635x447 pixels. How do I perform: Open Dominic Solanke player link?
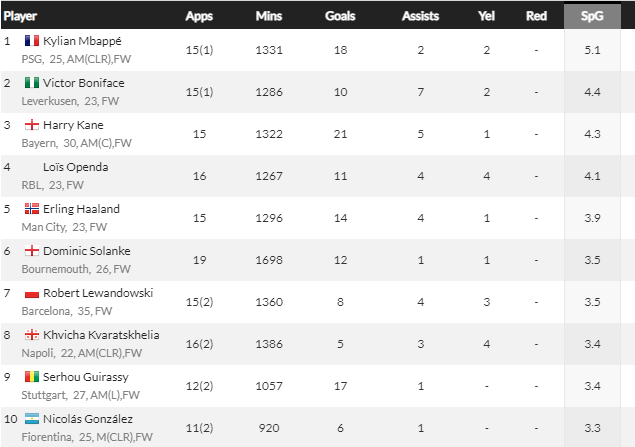(x=86, y=252)
